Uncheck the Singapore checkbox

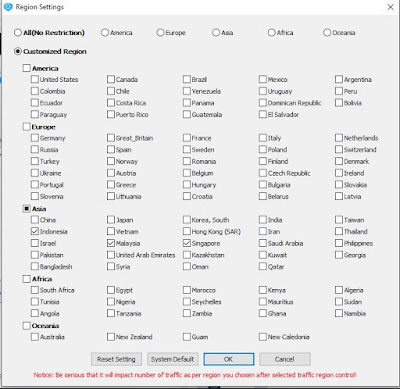tap(187, 243)
